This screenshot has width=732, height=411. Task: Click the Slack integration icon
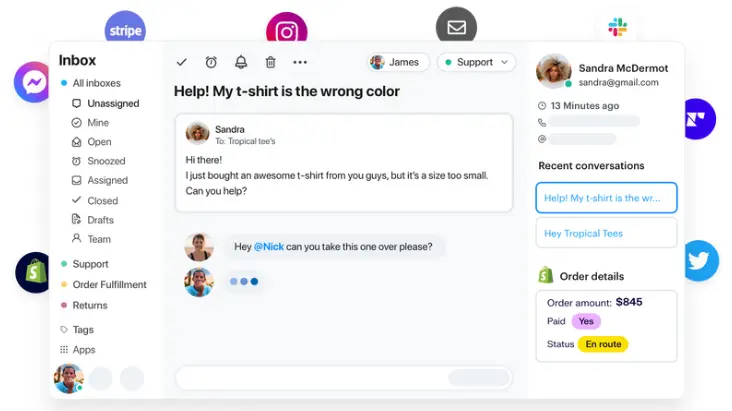point(618,27)
